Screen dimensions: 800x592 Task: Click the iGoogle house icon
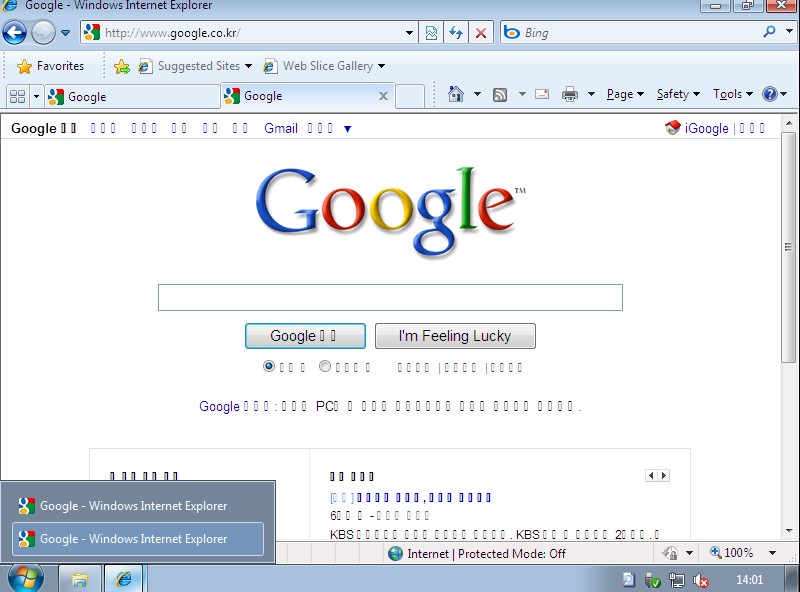click(672, 128)
